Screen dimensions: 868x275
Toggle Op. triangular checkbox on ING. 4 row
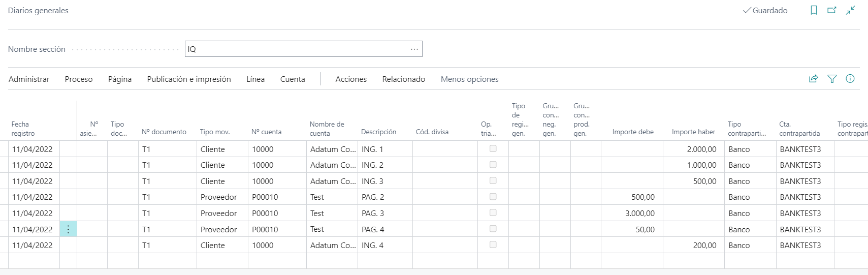[x=493, y=245]
